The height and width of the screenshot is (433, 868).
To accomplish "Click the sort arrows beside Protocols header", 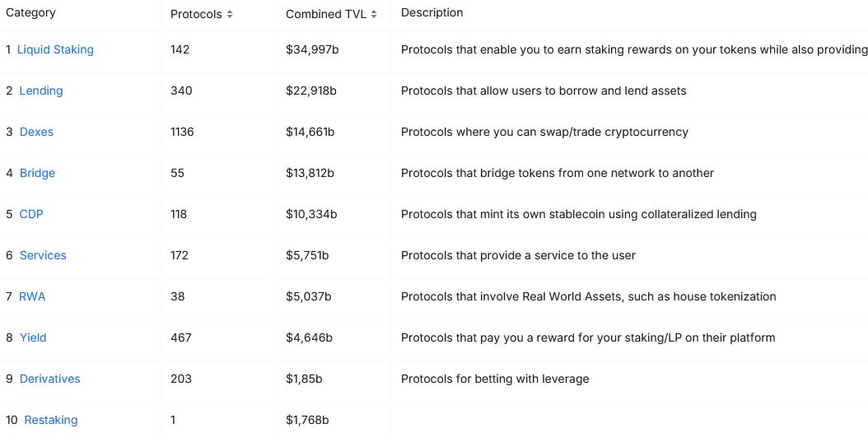I will pyautogui.click(x=230, y=15).
